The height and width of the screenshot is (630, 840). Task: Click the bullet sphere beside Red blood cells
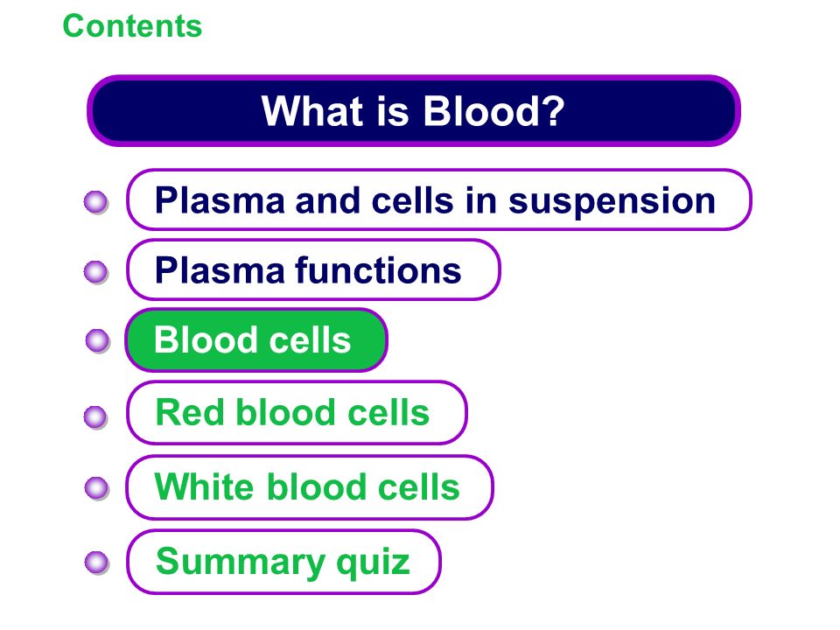(96, 417)
